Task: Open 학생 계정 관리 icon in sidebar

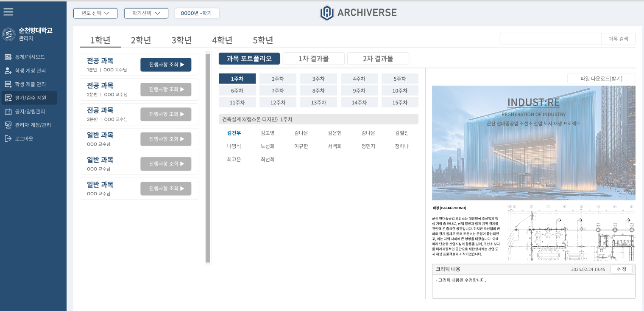Action: pos(8,70)
